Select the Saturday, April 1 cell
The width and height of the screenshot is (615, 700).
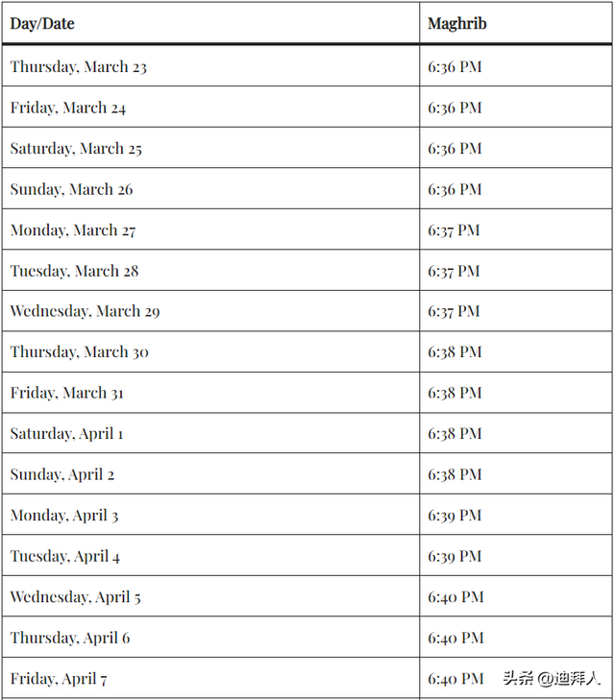(67, 434)
